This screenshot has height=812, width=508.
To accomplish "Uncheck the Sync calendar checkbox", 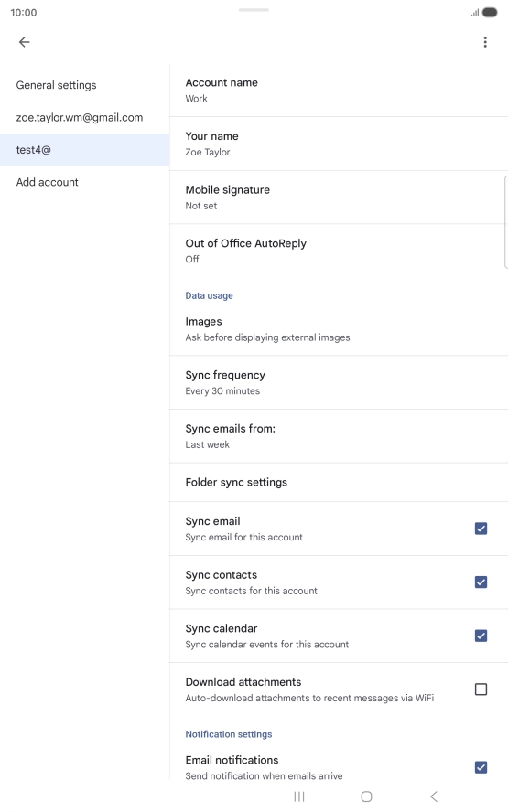I will (481, 636).
